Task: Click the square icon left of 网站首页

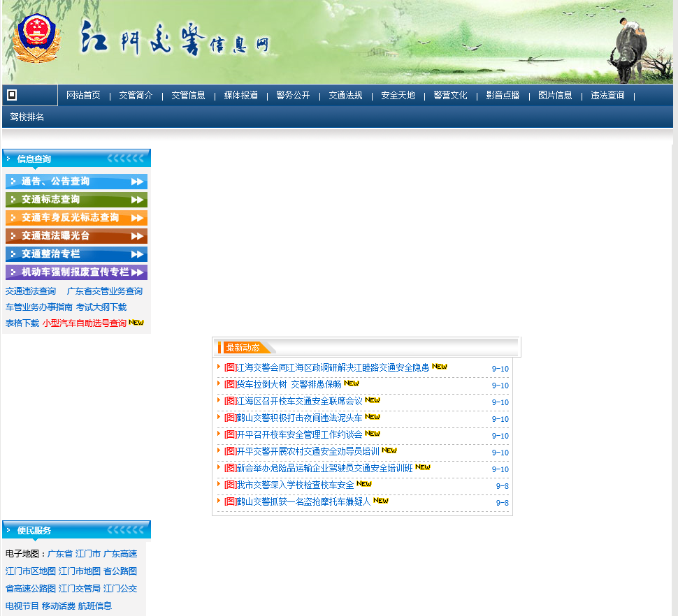Action: 12,95
